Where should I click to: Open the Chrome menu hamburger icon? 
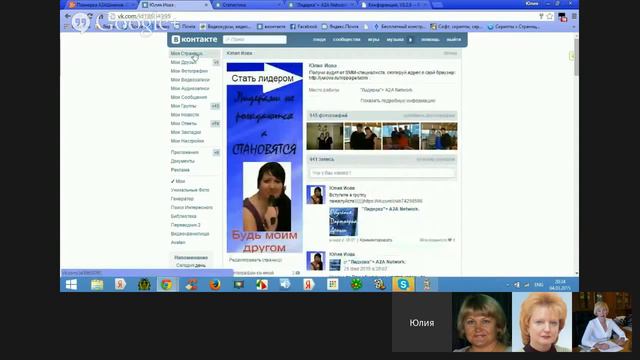[x=574, y=16]
